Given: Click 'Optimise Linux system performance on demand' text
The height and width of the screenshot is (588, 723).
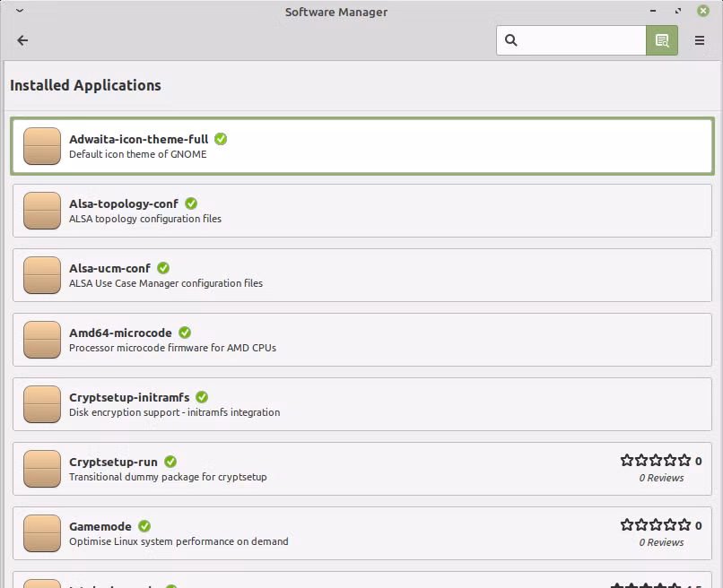Looking at the screenshot, I should [x=179, y=541].
